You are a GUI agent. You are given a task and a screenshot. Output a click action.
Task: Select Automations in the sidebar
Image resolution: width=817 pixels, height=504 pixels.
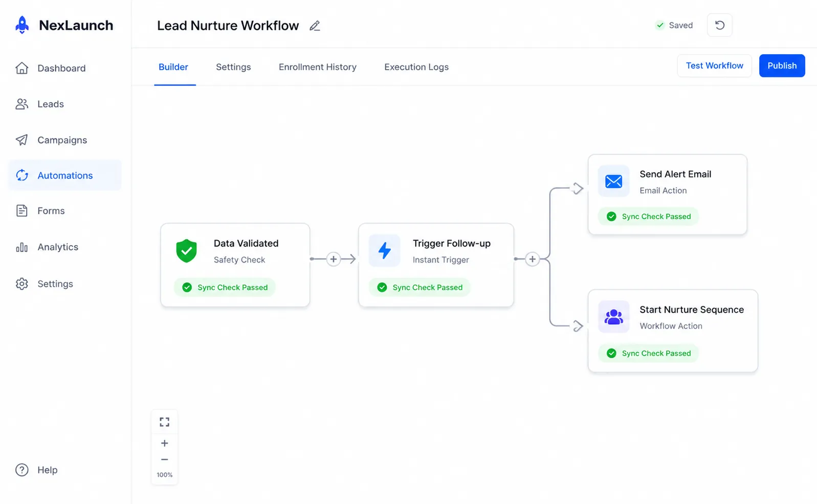click(x=65, y=175)
